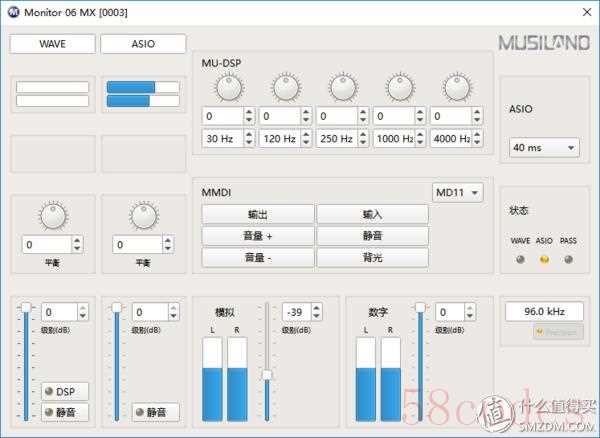Click the digital 数字 level fader handle
Image resolution: width=600 pixels, height=438 pixels.
pos(420,308)
